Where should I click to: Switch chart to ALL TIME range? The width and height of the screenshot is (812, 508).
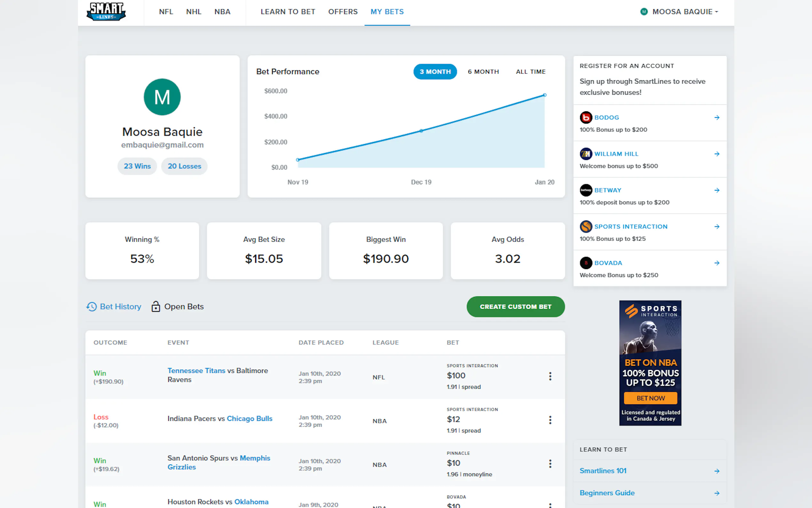click(530, 72)
